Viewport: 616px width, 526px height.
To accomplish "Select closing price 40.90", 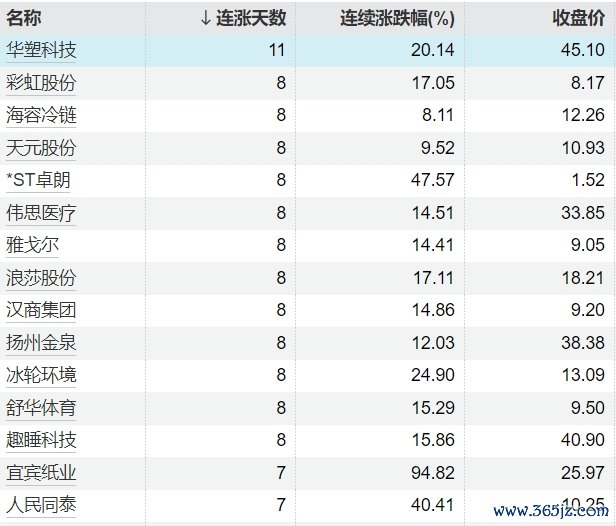I will click(583, 440).
